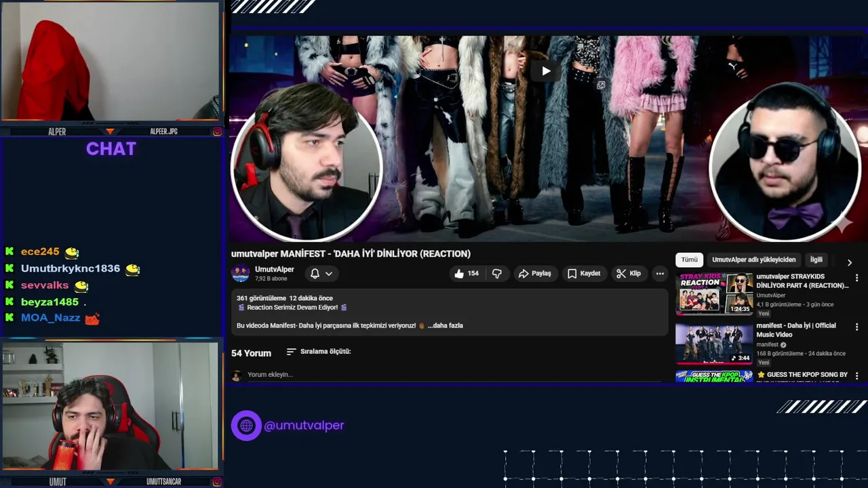Viewport: 868px width, 488px height.
Task: Click the CHAT heading
Action: point(111,149)
